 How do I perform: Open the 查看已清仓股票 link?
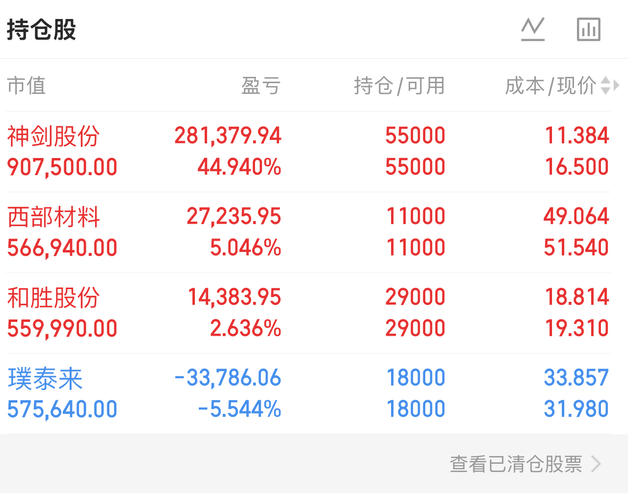click(x=516, y=464)
